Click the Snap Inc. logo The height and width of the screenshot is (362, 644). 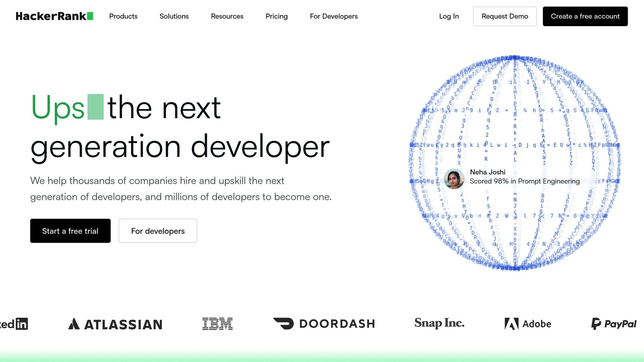pyautogui.click(x=439, y=323)
